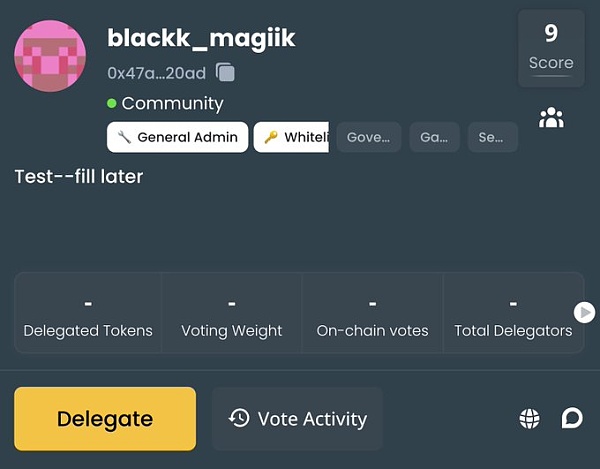Click the blackk_magiik username
Screen dimensions: 600x469
201,38
